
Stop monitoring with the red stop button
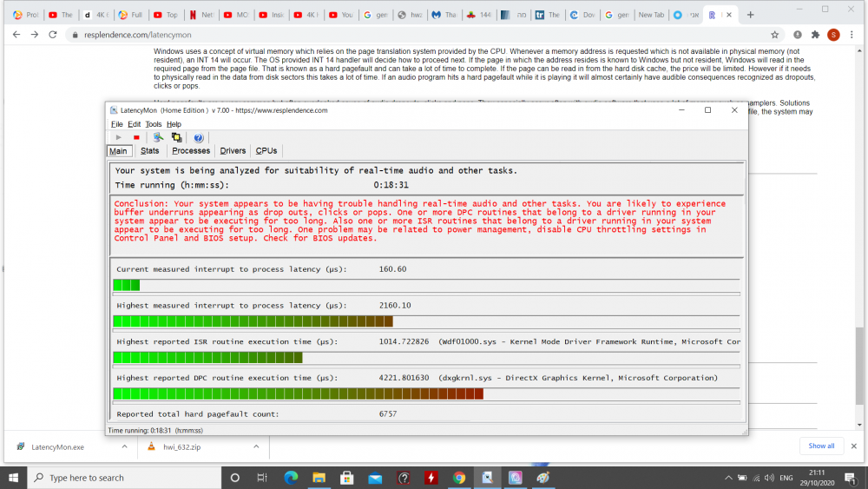136,137
